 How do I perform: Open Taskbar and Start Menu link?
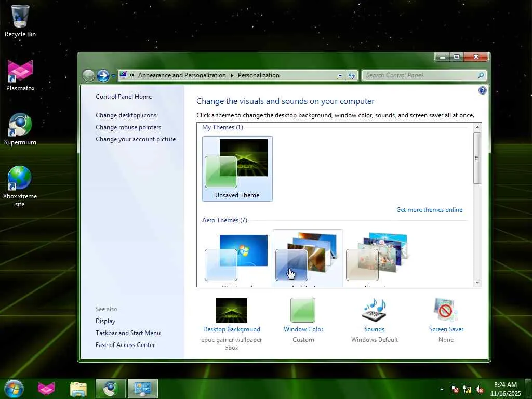pos(128,333)
